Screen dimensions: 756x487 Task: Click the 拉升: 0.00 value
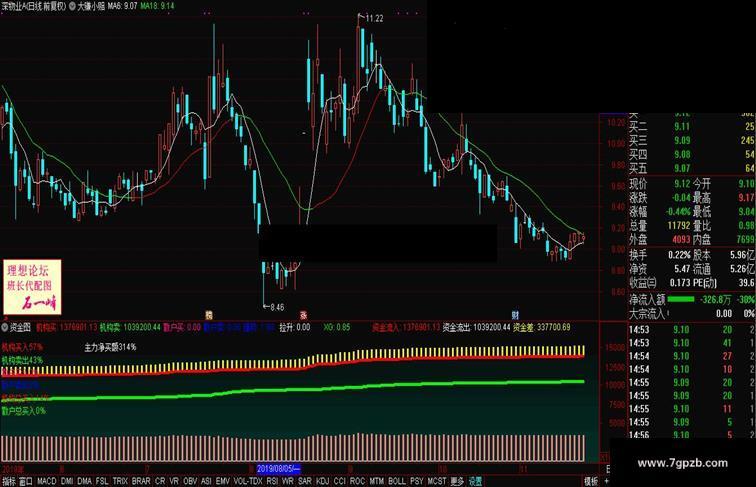point(295,327)
